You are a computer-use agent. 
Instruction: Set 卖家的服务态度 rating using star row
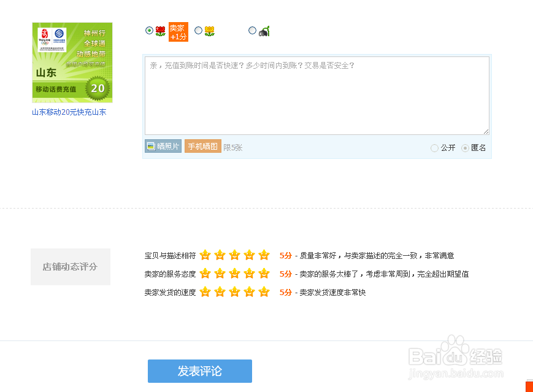[x=234, y=274]
